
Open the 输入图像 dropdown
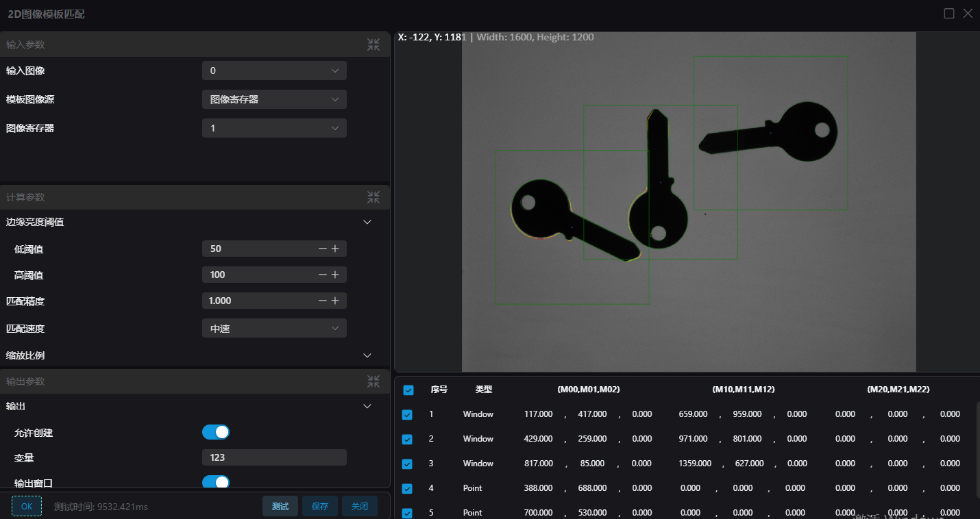(274, 71)
